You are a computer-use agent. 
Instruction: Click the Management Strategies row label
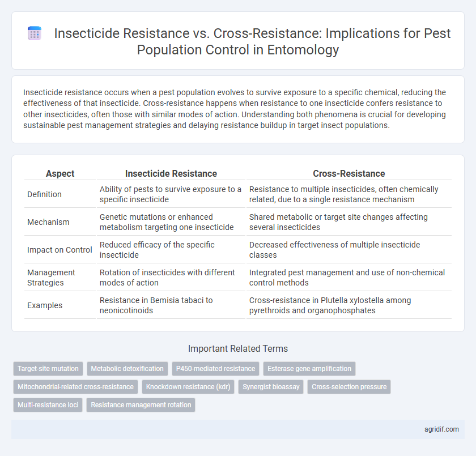tap(51, 278)
